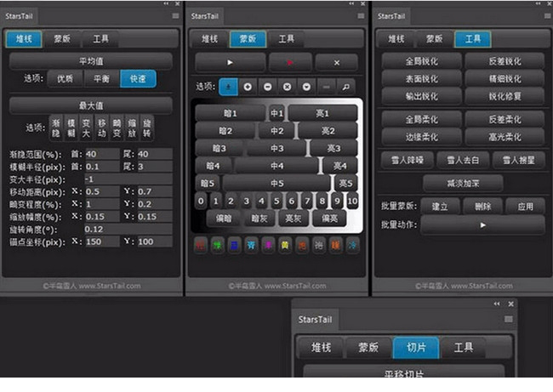Viewport: 553px width, 392px height.
Task: Select the 平衡 balance option
Action: (100, 79)
